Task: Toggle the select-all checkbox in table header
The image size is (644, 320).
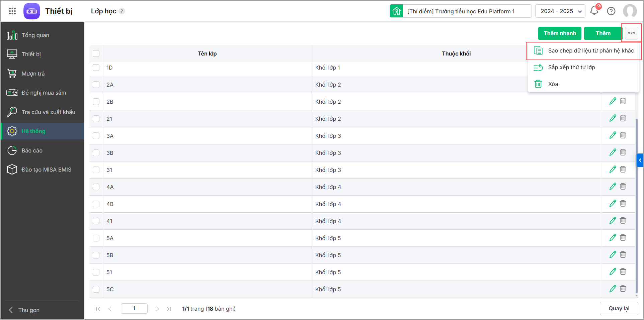Action: point(96,54)
